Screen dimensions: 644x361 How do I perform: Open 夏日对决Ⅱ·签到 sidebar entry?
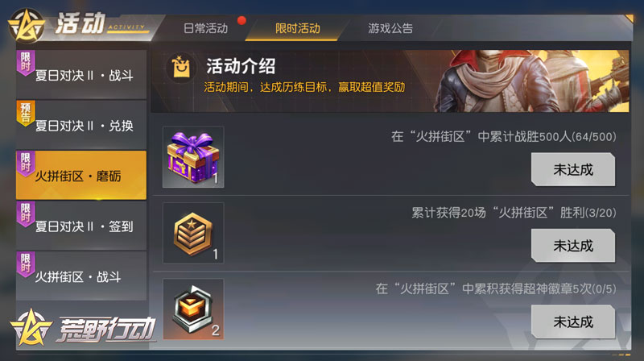point(81,226)
